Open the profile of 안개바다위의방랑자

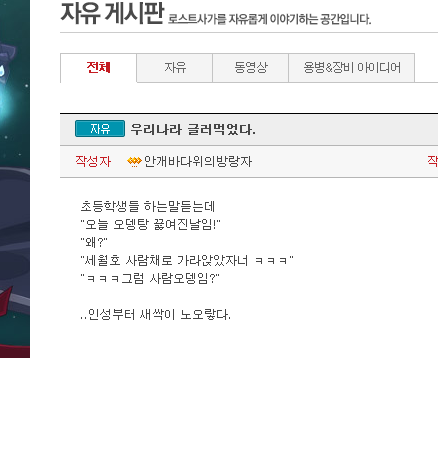coord(198,162)
